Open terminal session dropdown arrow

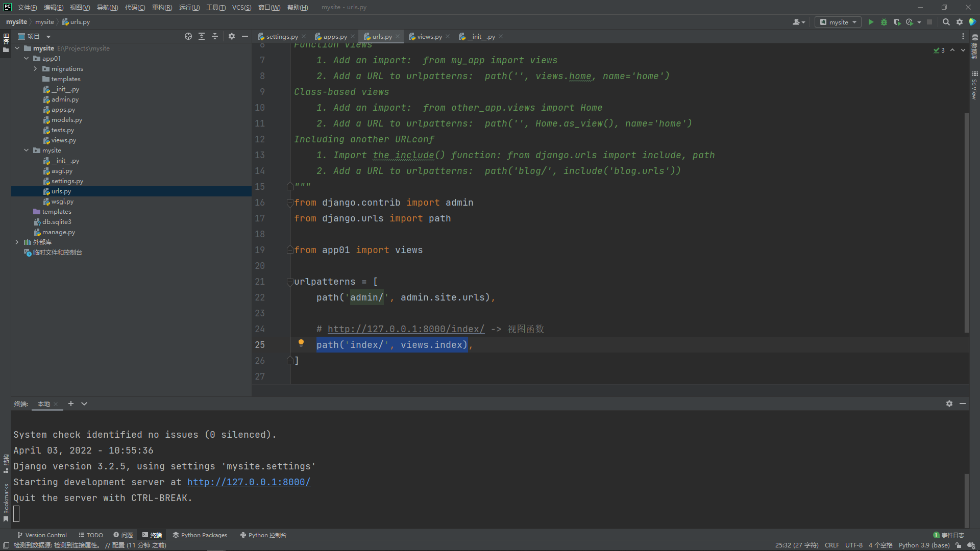(x=84, y=404)
